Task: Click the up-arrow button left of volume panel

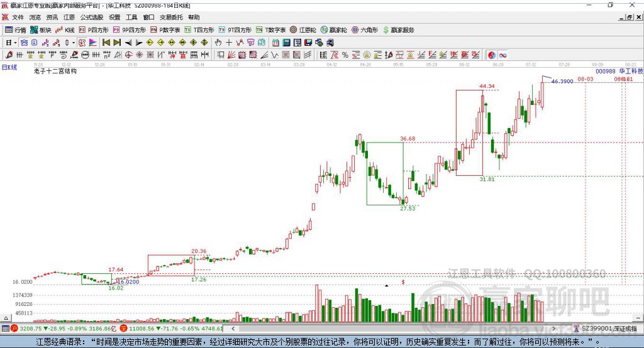Action: tap(6, 318)
